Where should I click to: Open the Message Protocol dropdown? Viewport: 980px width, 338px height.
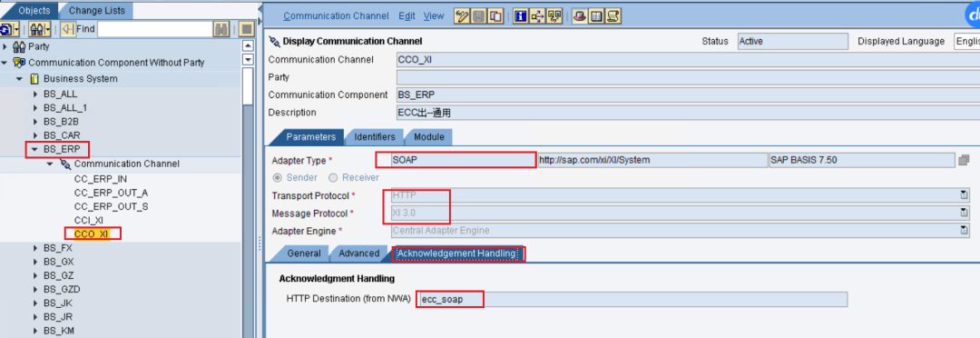tap(965, 213)
